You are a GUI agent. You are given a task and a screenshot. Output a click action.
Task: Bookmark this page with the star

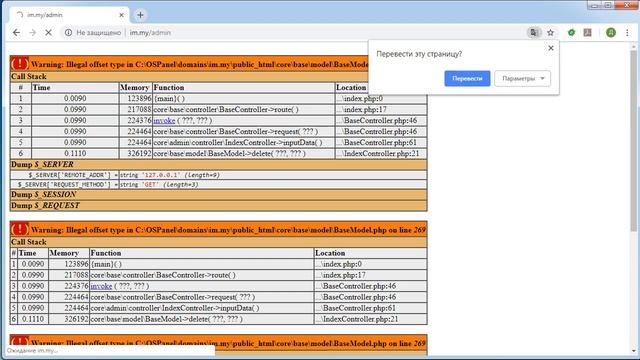(x=550, y=33)
